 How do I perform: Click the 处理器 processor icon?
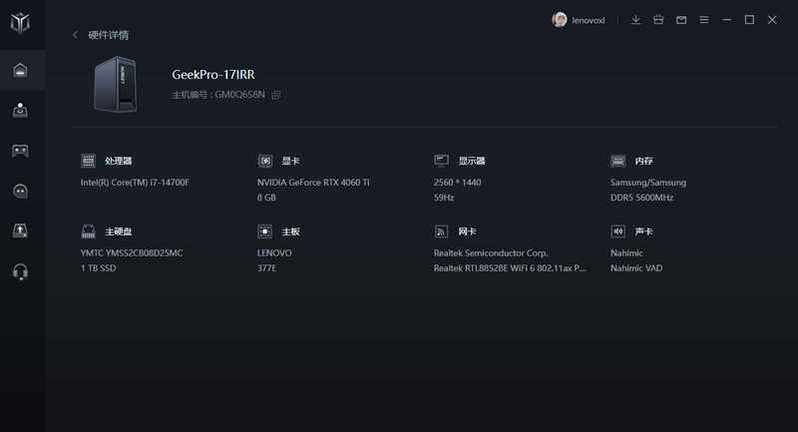click(88, 161)
